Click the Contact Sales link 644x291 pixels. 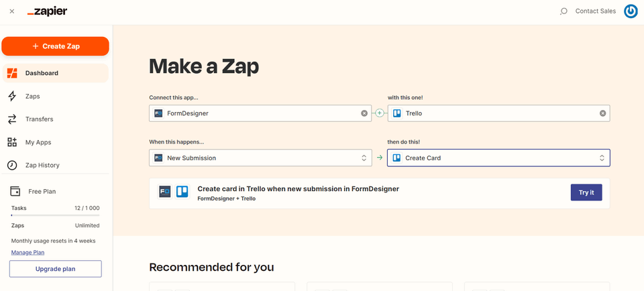click(x=596, y=11)
